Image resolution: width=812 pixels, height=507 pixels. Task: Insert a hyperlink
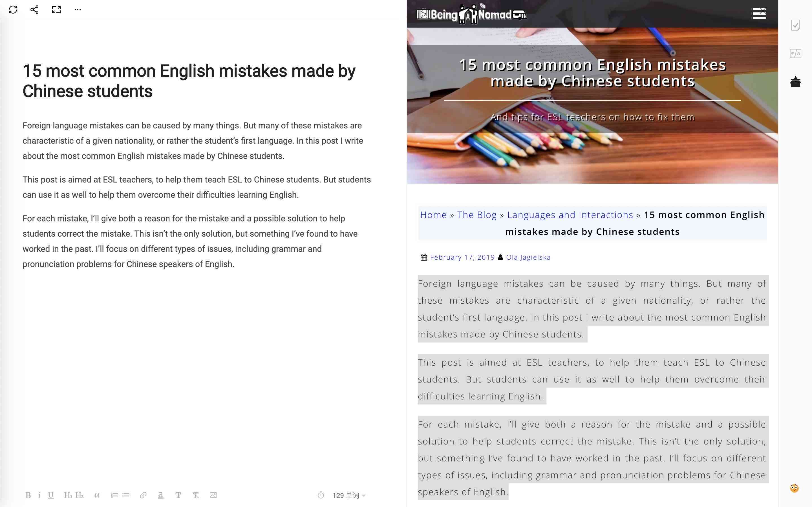point(143,496)
